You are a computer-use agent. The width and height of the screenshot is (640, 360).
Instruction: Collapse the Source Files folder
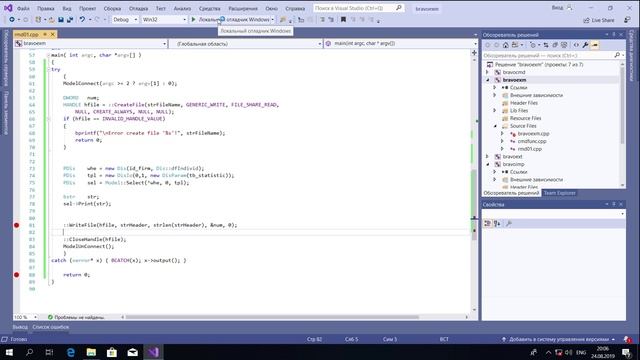point(495,126)
